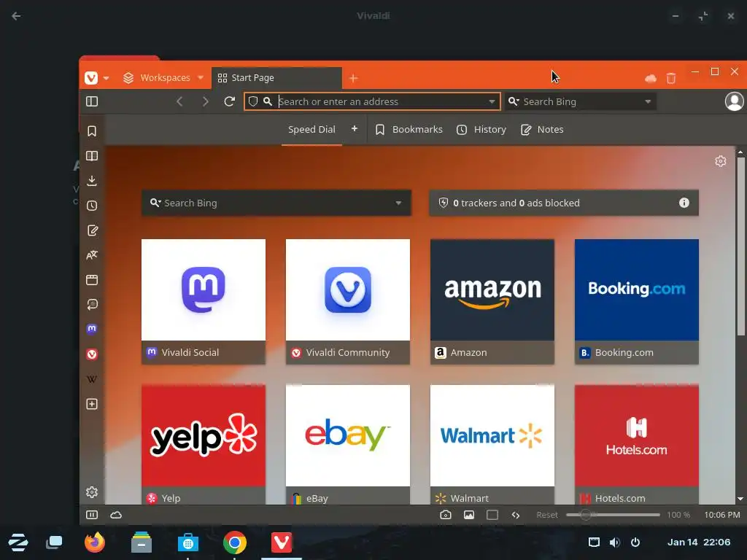Open page actions code icon
Screen dimensions: 747x560
(x=516, y=515)
